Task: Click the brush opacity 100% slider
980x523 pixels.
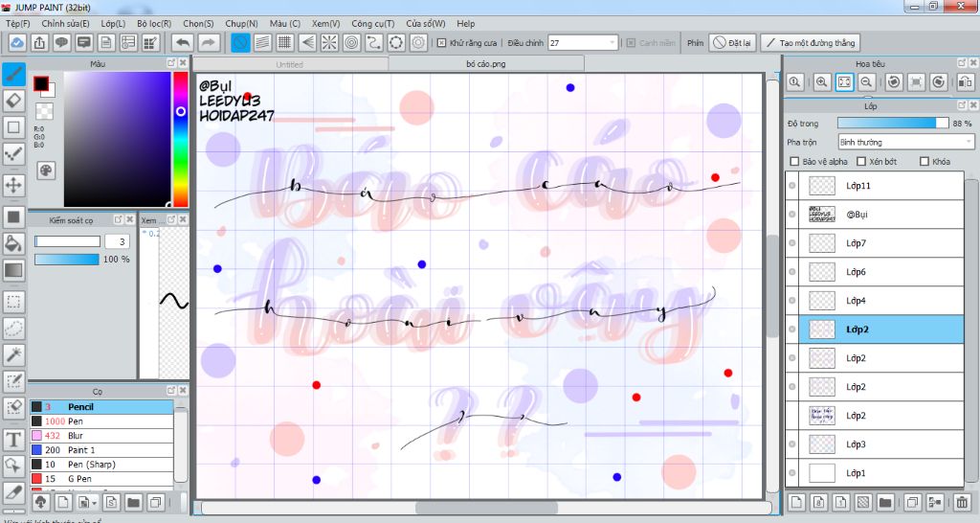Action: (x=67, y=259)
